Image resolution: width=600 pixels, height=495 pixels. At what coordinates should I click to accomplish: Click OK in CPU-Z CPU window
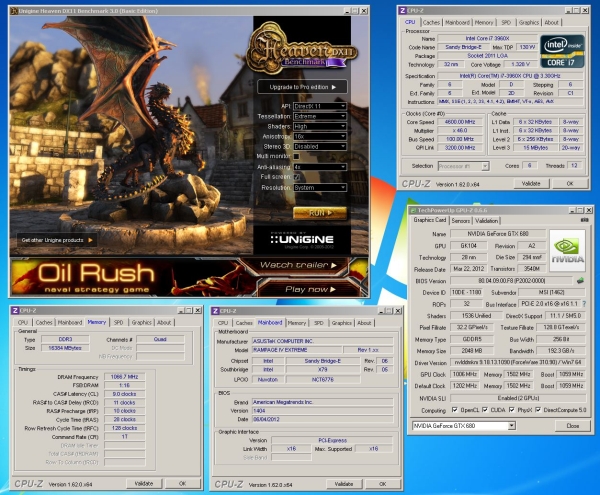(570, 184)
